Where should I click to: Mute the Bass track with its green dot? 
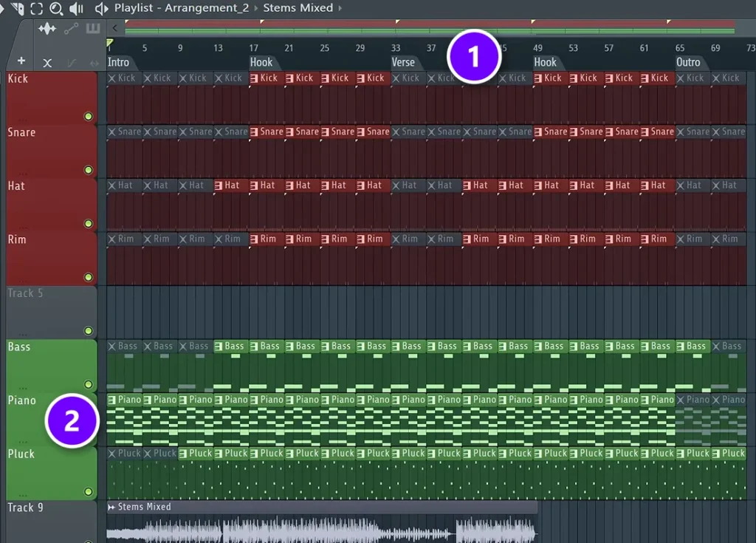pos(89,384)
